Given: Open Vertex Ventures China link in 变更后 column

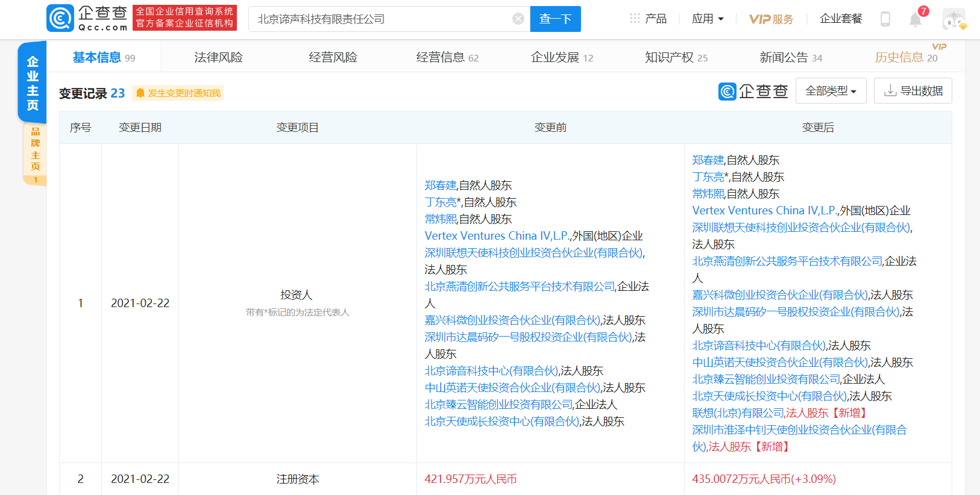Looking at the screenshot, I should coord(765,211).
